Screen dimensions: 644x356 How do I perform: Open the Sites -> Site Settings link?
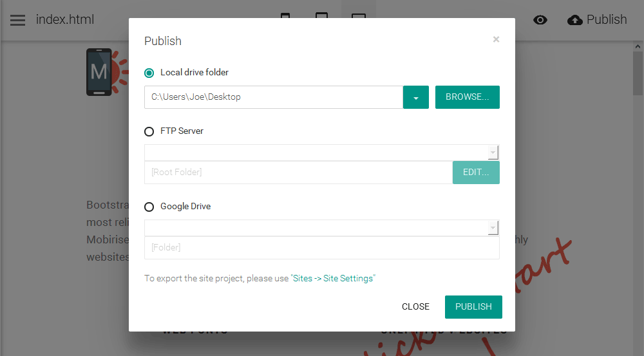coord(334,279)
